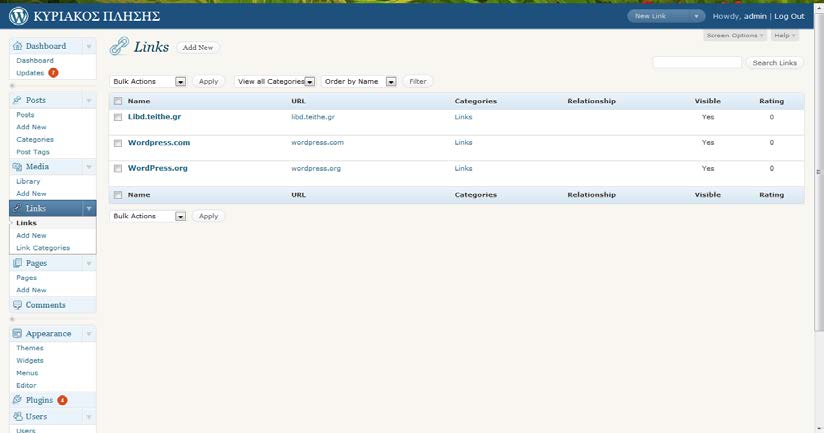Image resolution: width=824 pixels, height=433 pixels.
Task: Click the Users section icon
Action: pyautogui.click(x=17, y=416)
